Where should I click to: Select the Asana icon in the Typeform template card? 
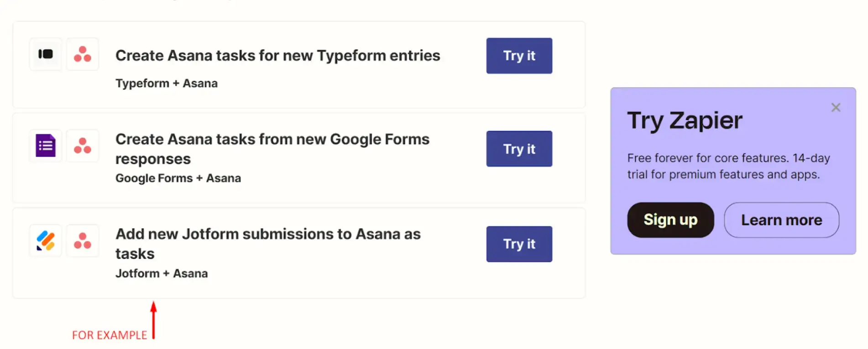coord(83,54)
